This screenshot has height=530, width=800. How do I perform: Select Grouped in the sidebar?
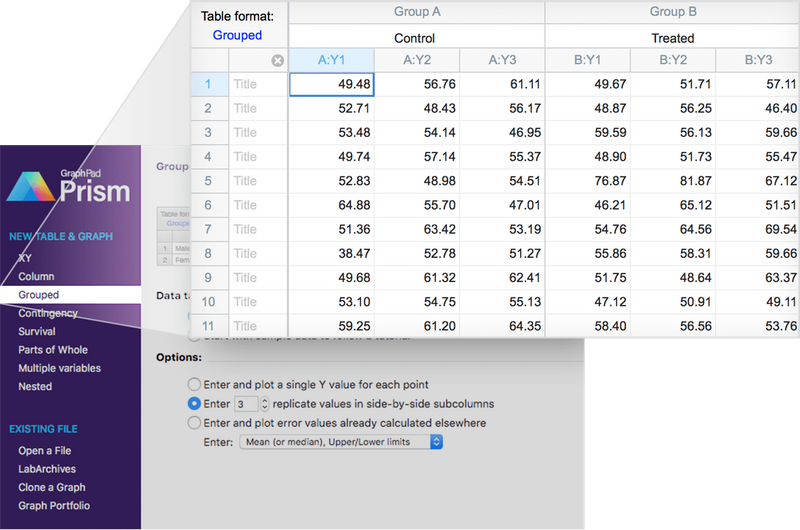39,295
